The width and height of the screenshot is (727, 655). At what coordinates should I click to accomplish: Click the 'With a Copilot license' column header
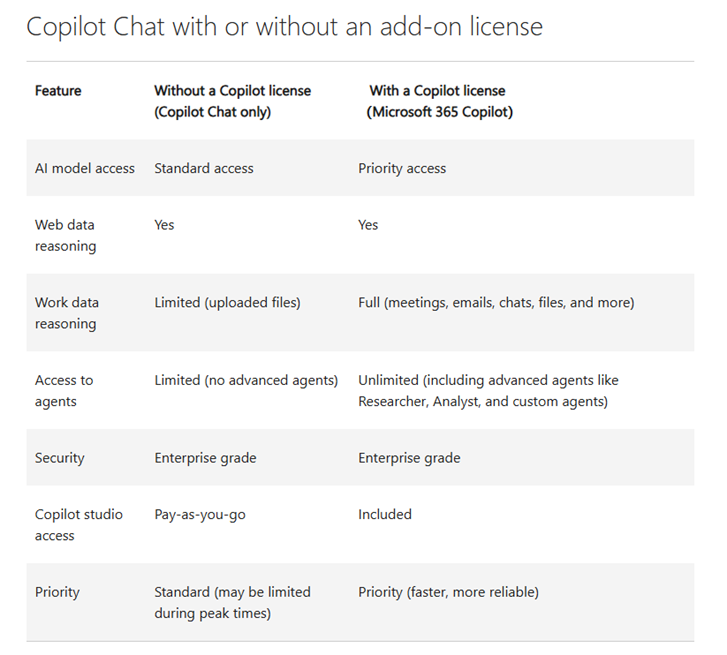click(438, 101)
